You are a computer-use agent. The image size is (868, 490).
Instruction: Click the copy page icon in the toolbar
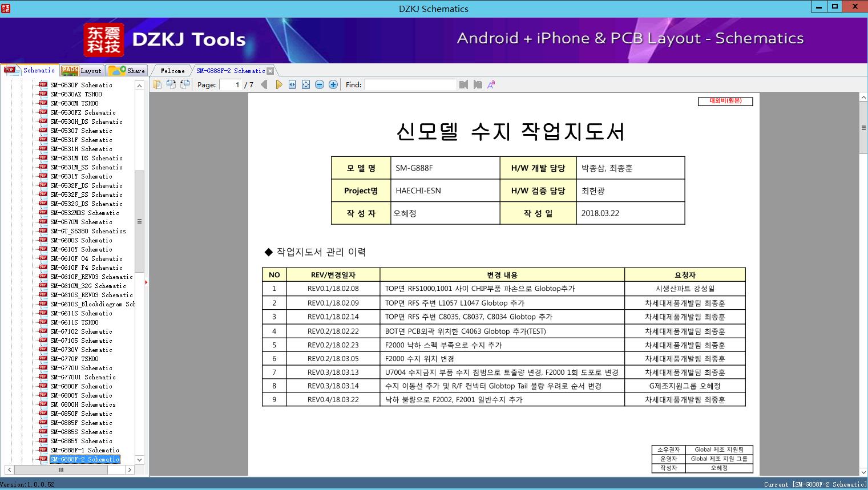[x=157, y=84]
